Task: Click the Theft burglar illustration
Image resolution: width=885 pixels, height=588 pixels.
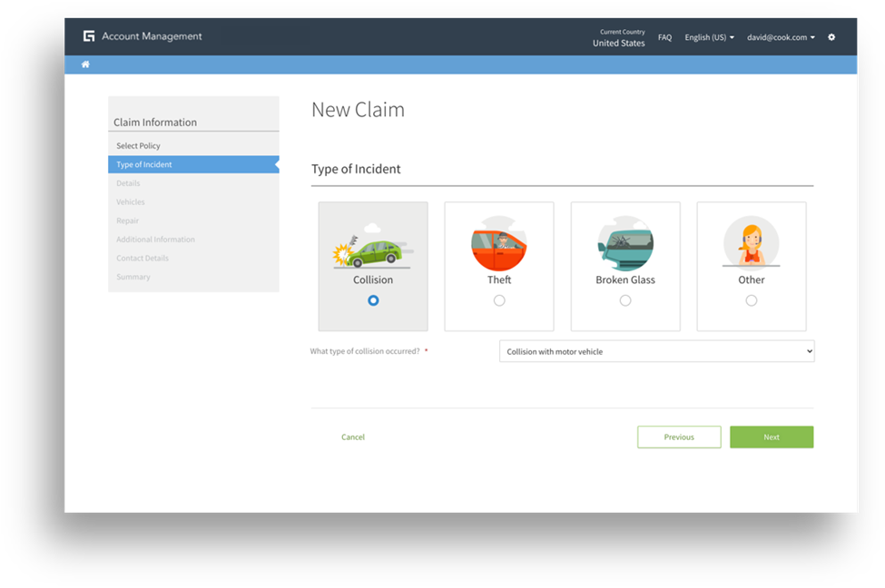Action: 498,244
